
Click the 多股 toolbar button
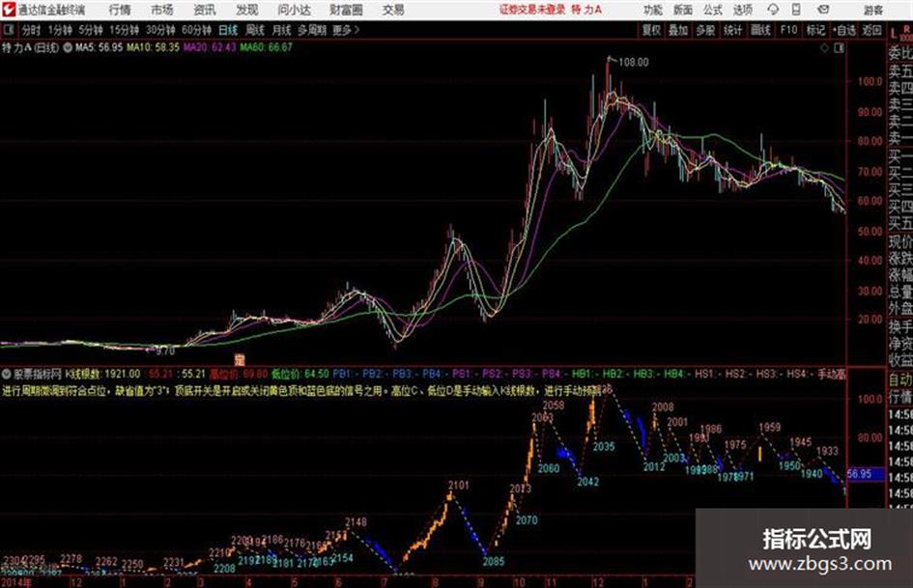(705, 30)
